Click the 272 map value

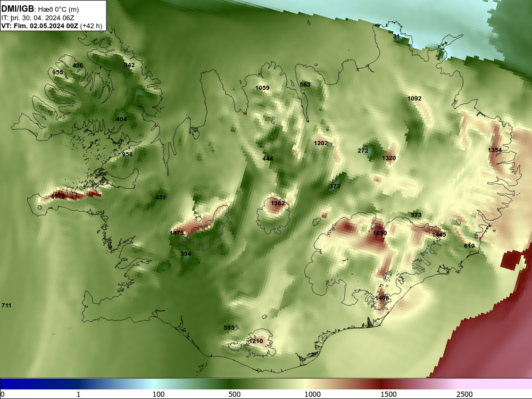click(x=363, y=151)
